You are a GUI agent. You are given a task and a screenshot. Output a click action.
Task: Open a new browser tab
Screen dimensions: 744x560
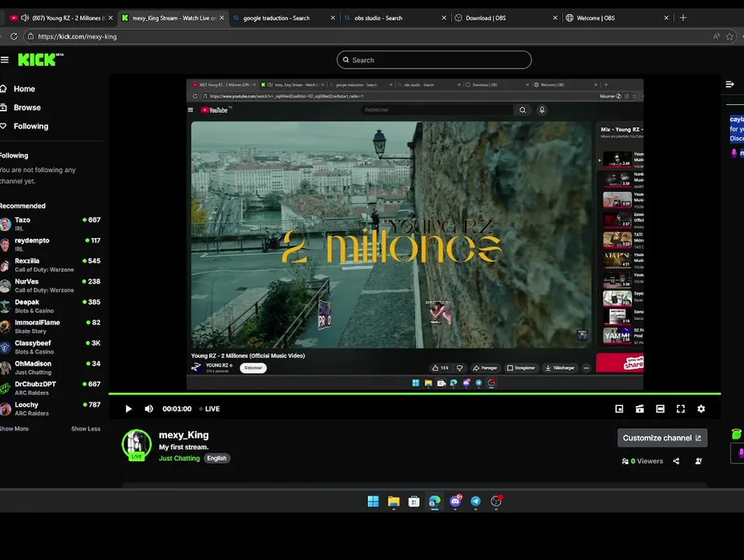(683, 18)
